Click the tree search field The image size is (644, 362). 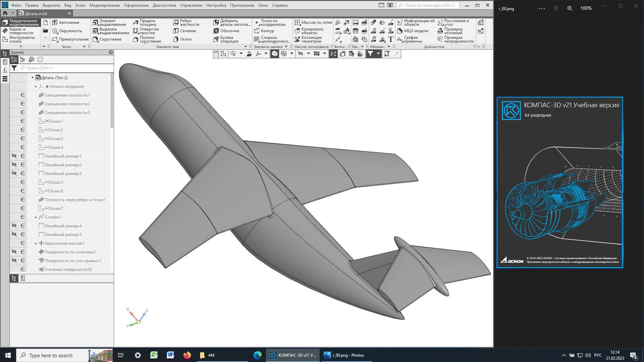click(x=66, y=68)
